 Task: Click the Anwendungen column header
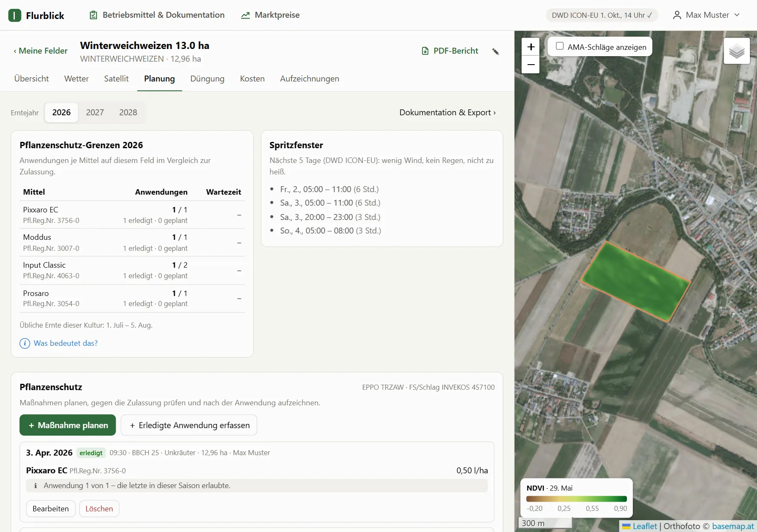click(x=161, y=192)
